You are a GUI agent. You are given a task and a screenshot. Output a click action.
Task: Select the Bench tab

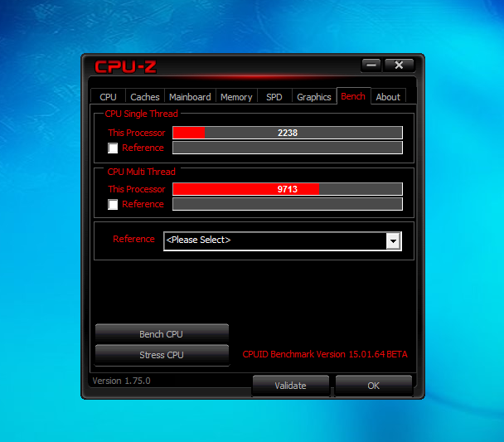coord(353,96)
